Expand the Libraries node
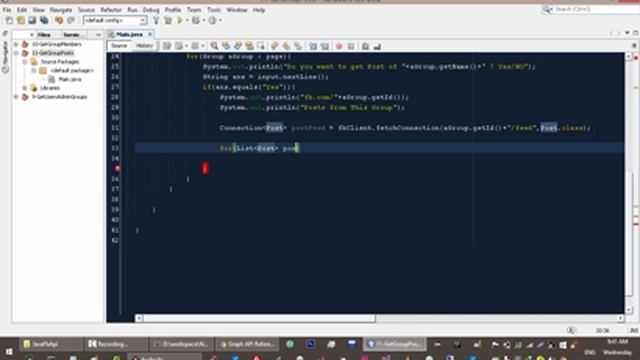The image size is (640, 360). click(x=25, y=88)
